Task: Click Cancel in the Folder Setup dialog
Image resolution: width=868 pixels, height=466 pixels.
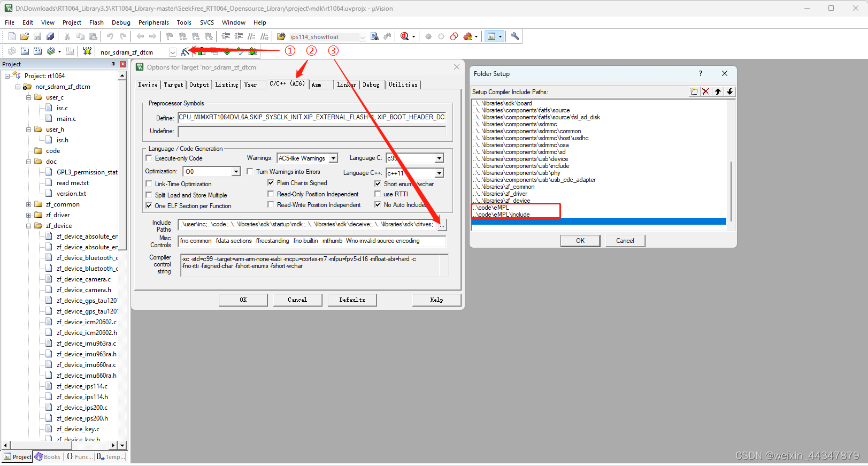Action: (625, 241)
